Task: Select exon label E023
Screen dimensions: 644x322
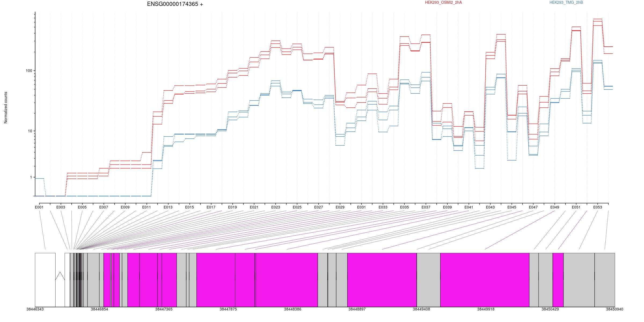Action: pyautogui.click(x=276, y=207)
